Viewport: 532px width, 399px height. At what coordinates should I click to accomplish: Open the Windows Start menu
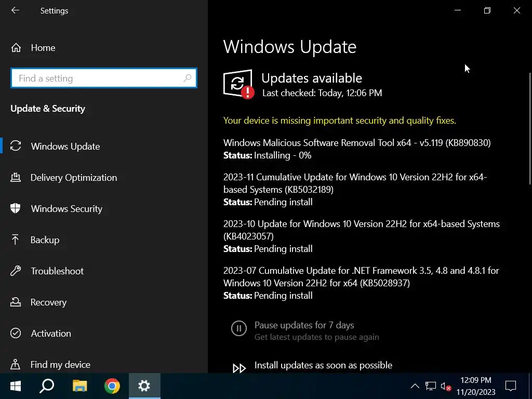[x=15, y=386]
